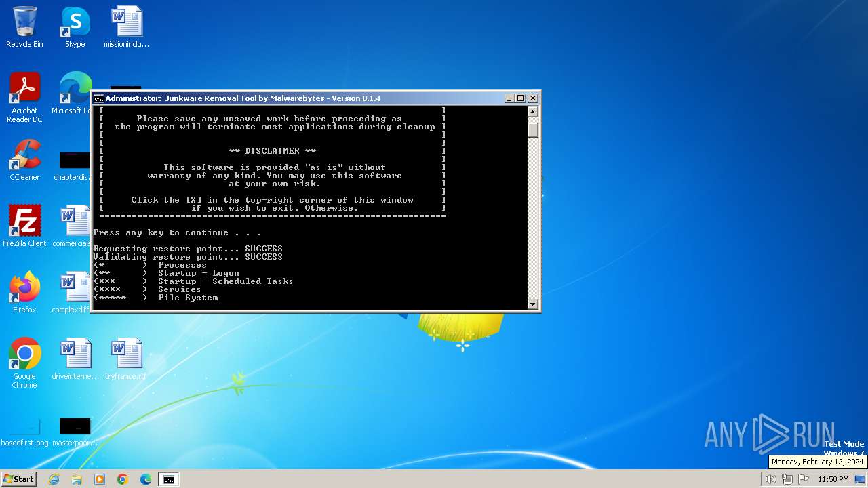Maximize the Junkware Removal Tool window
Viewport: 868px width, 488px height.
tap(521, 98)
